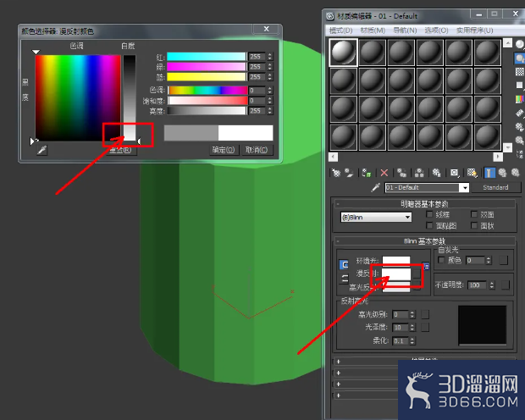This screenshot has width=525, height=420.
Task: Click the 确定(O) button
Action: pos(224,150)
